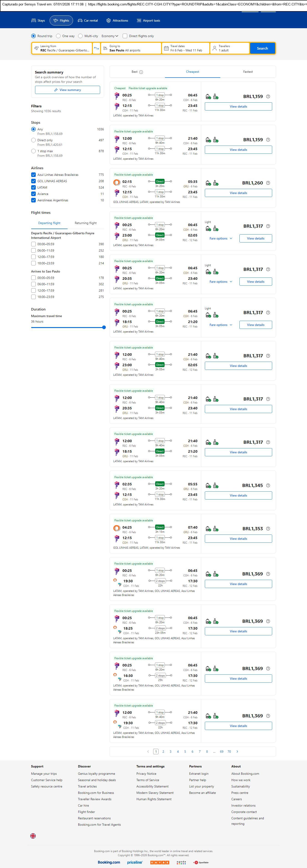The width and height of the screenshot is (307, 868).
Task: Click the View summary button
Action: coord(67,90)
